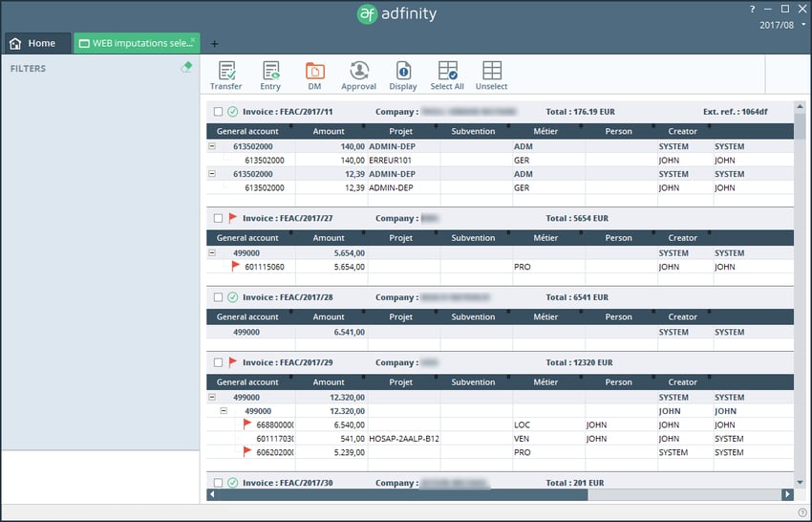812x522 pixels.
Task: Select the checkbox for invoice FEAC/2017/29
Action: [219, 363]
